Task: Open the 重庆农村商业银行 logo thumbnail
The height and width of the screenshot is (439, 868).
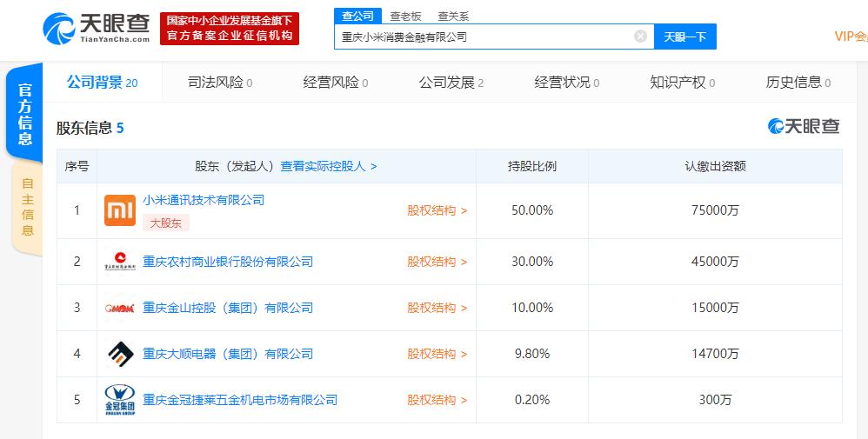Action: 120,262
